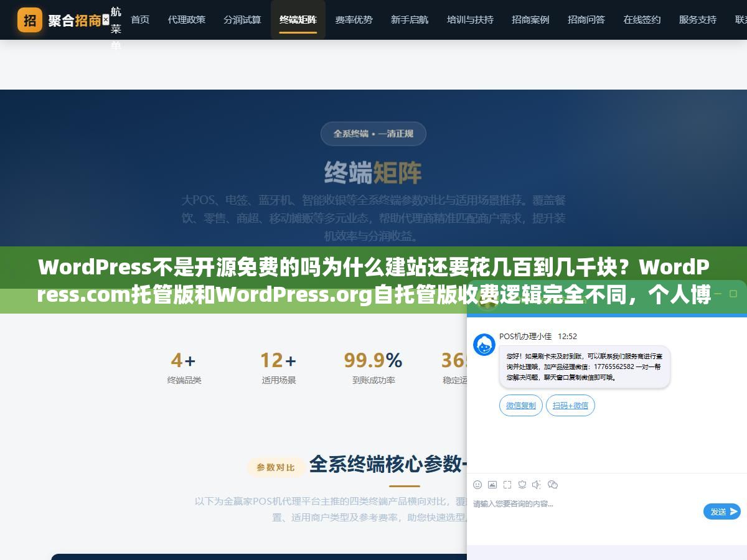Screen dimensions: 747x560
Task: Open the 服务支持 navigation link
Action: [698, 20]
